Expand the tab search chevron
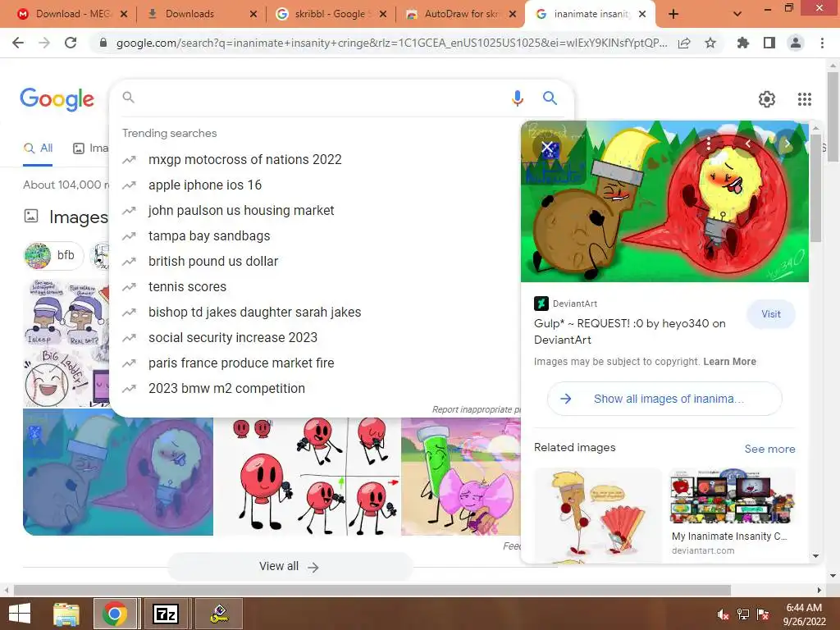Screen dimensions: 840x630 pos(737,14)
